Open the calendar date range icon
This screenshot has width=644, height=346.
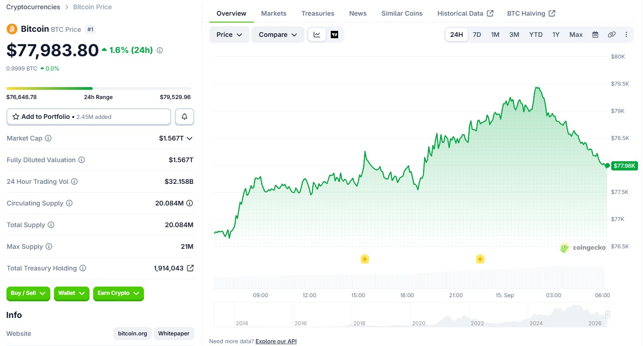tap(595, 35)
